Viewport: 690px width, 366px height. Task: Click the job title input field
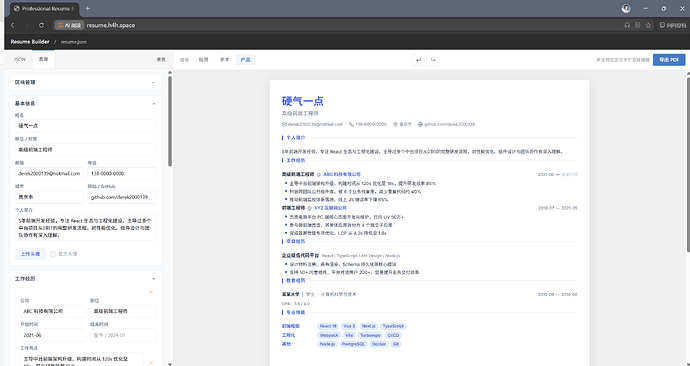(x=85, y=150)
